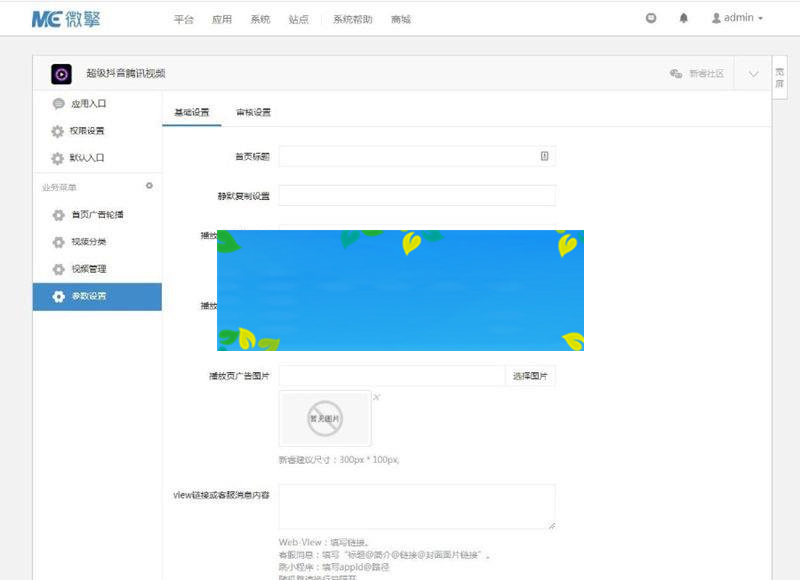This screenshot has height=580, width=800.
Task: Open 首页广告轮播 sidebar icon
Action: pos(60,215)
